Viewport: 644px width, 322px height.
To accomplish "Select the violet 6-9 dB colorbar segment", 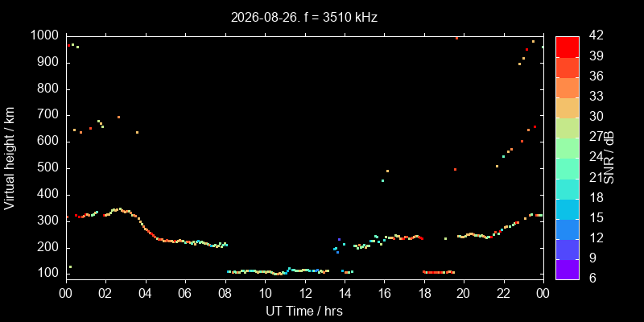I will tap(568, 270).
